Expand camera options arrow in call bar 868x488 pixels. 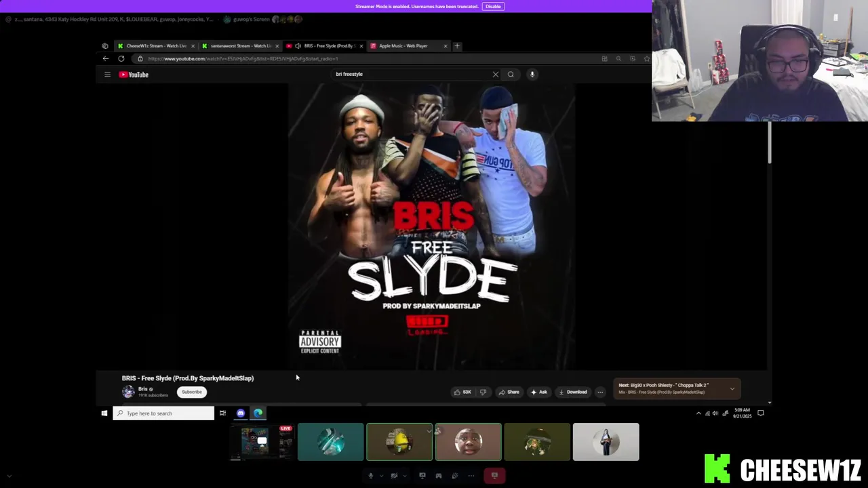(403, 476)
